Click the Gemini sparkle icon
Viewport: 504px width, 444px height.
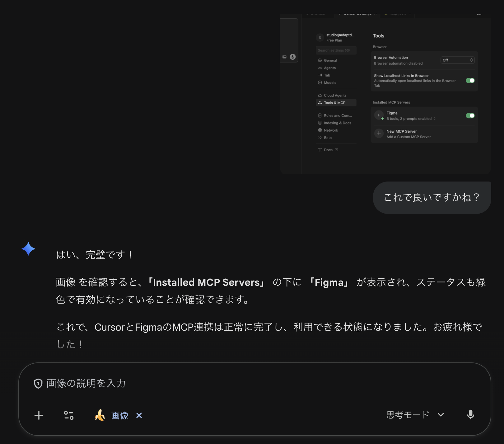pyautogui.click(x=28, y=249)
